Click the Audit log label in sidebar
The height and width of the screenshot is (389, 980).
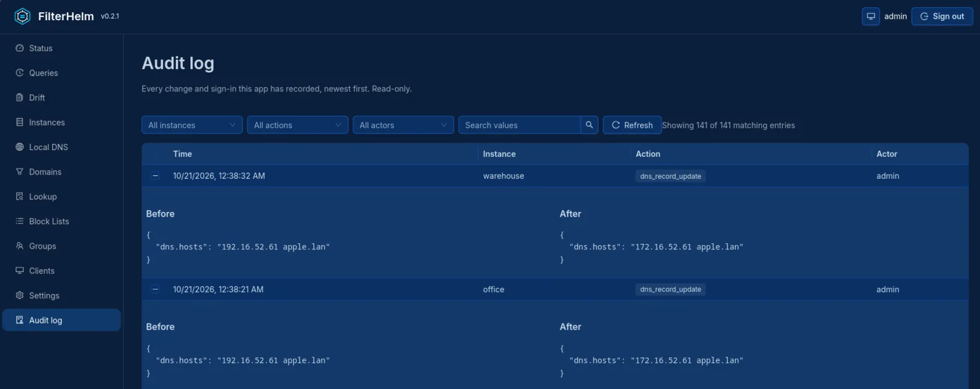click(46, 320)
